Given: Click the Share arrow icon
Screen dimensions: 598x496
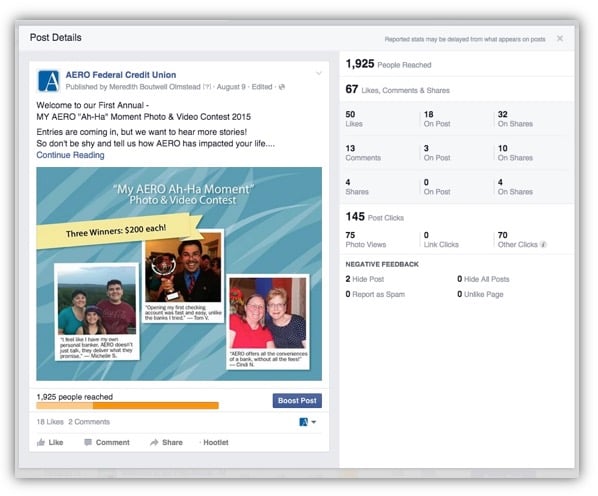Looking at the screenshot, I should (x=154, y=442).
